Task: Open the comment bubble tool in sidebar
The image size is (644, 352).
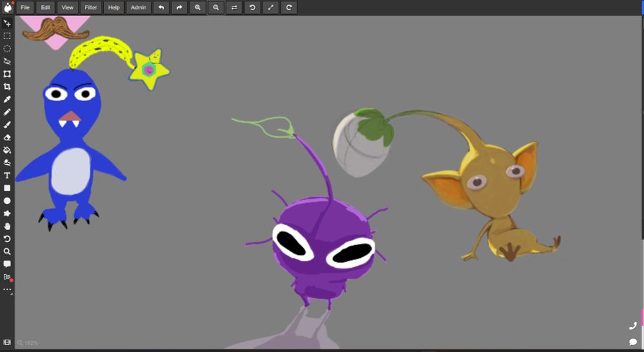Action: (x=7, y=264)
